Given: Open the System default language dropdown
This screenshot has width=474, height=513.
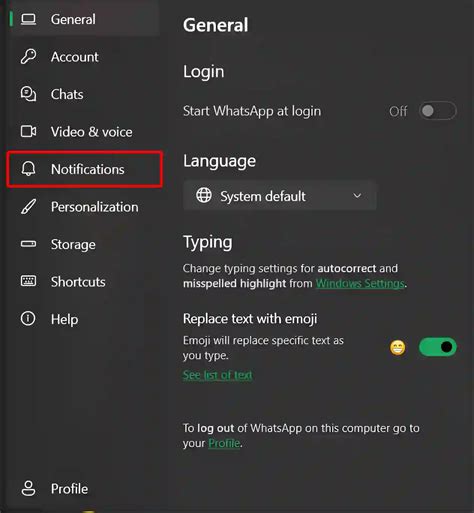Looking at the screenshot, I should 280,196.
